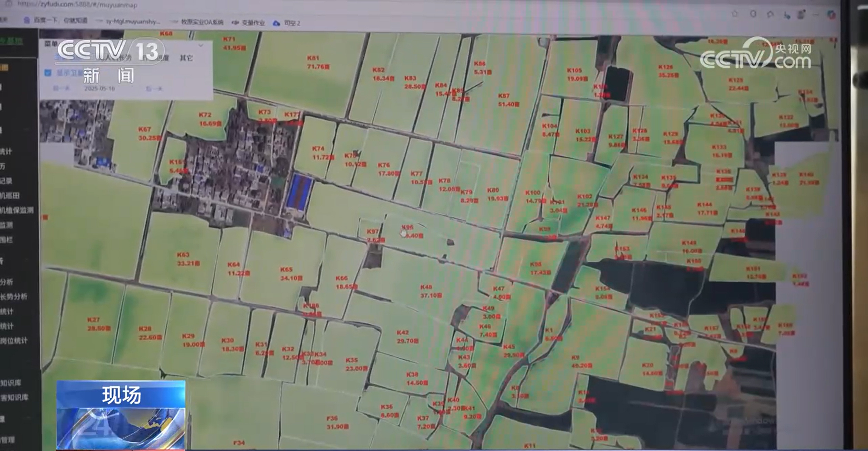Click the bookmark star icon in browser toolbar
The width and height of the screenshot is (868, 451).
735,14
